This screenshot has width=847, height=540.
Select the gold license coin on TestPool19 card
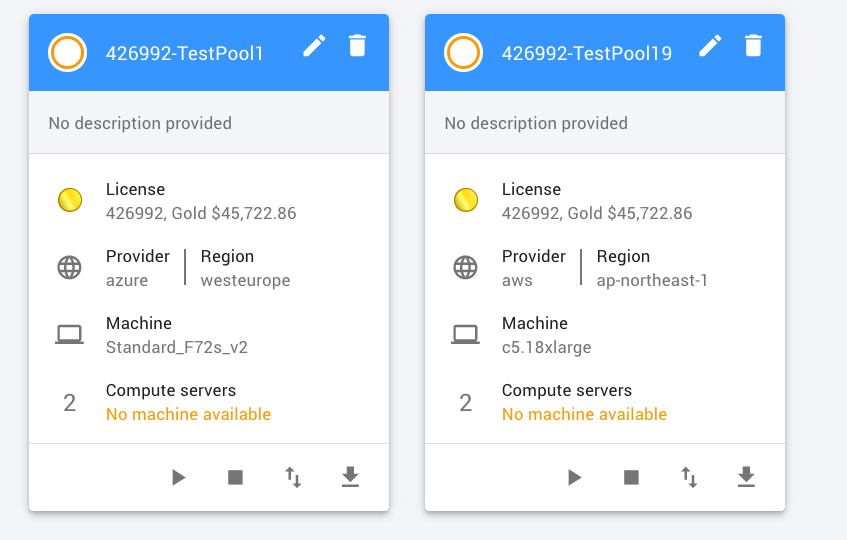point(466,200)
